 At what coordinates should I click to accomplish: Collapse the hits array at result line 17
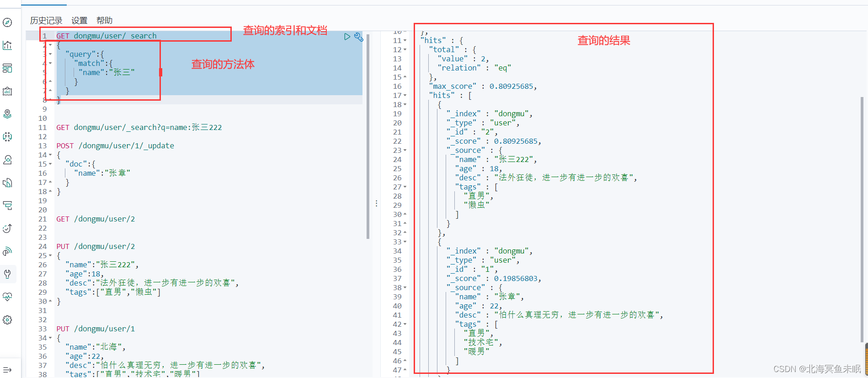pos(405,95)
